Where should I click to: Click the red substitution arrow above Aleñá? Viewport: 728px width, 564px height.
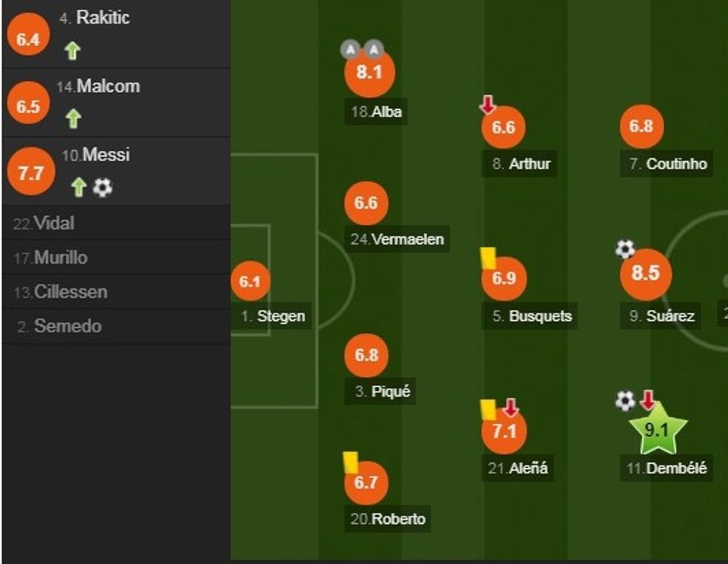[510, 407]
